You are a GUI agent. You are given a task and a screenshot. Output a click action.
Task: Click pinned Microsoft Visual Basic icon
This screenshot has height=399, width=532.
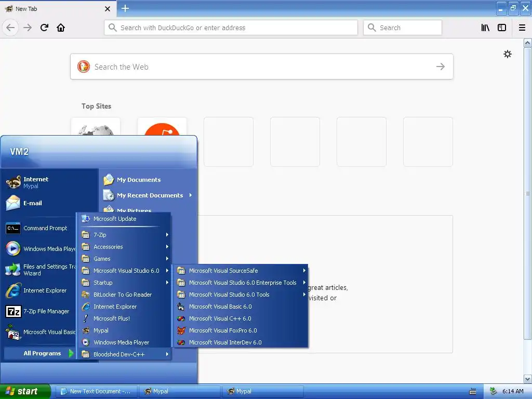tap(13, 332)
